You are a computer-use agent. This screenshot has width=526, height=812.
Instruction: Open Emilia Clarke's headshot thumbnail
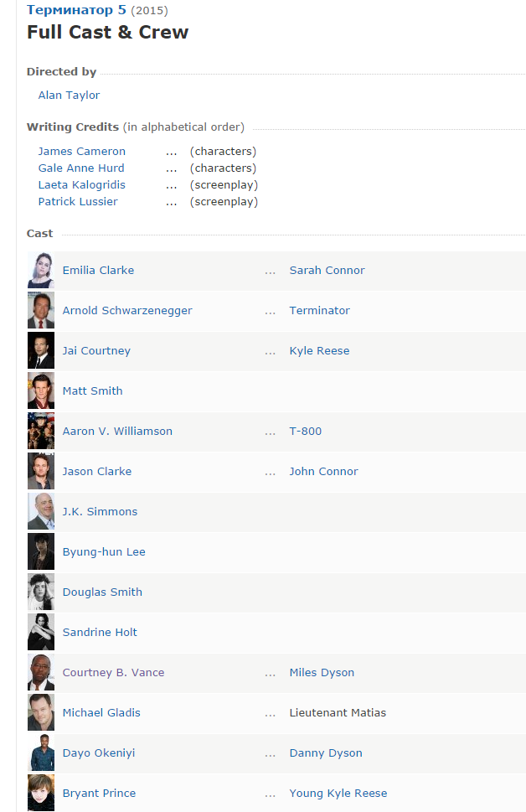coord(41,271)
